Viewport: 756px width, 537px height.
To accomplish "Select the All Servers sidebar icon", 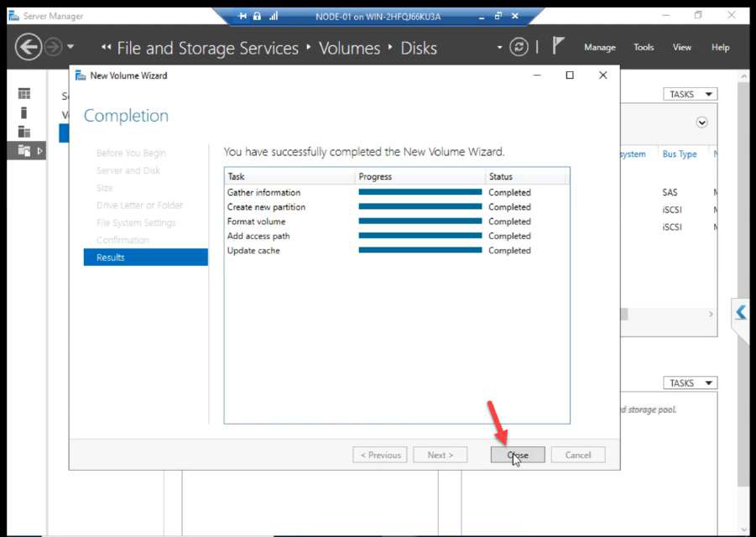I will (24, 132).
